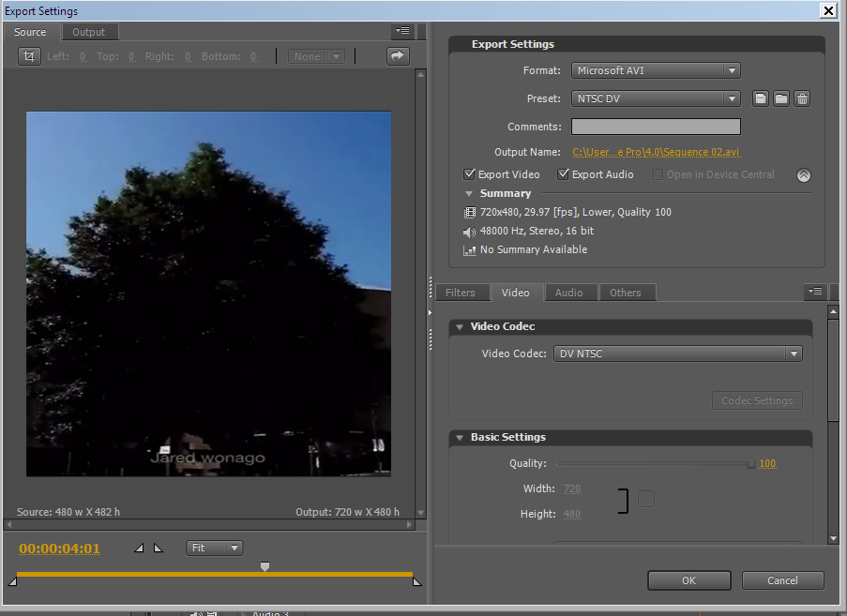Click OK to confirm export settings
The image size is (847, 616).
point(688,579)
